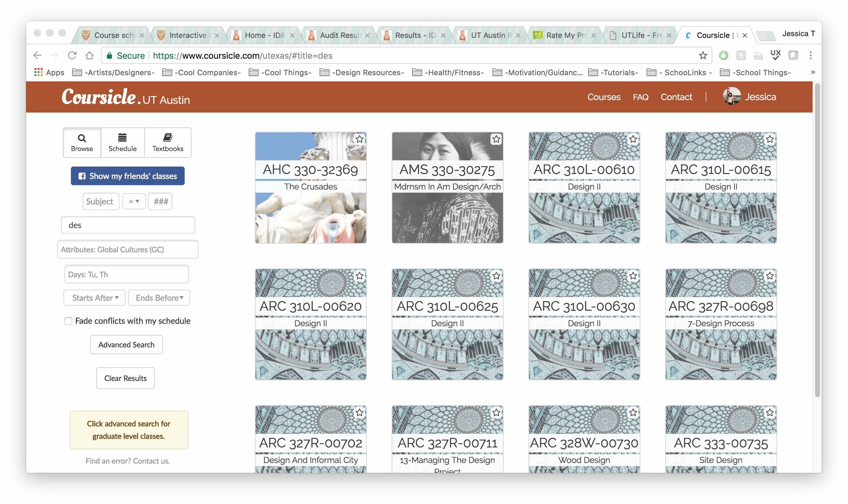This screenshot has height=504, width=848.
Task: Open the AHC 330 The Crusades card
Action: coord(310,188)
